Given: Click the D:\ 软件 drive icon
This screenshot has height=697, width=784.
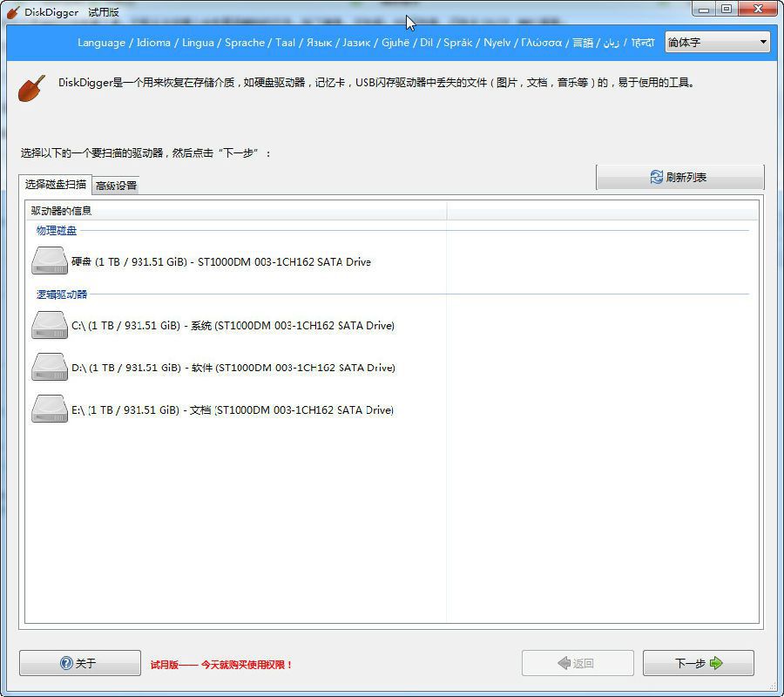Looking at the screenshot, I should (50, 367).
